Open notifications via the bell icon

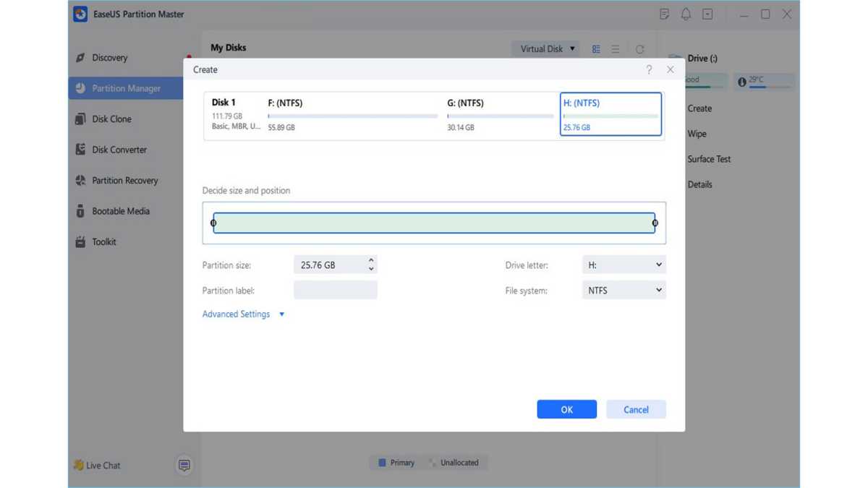(686, 14)
